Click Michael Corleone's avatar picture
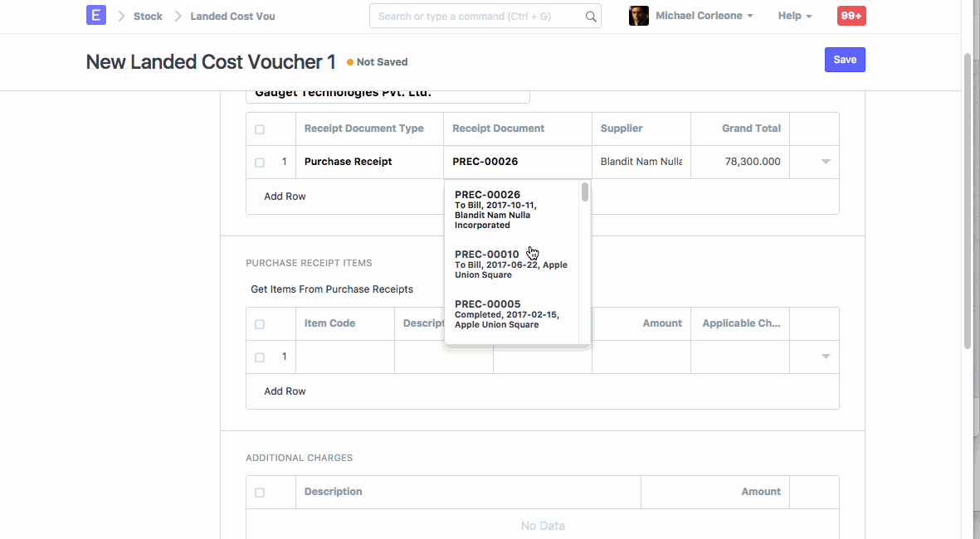980x539 pixels. coord(638,15)
